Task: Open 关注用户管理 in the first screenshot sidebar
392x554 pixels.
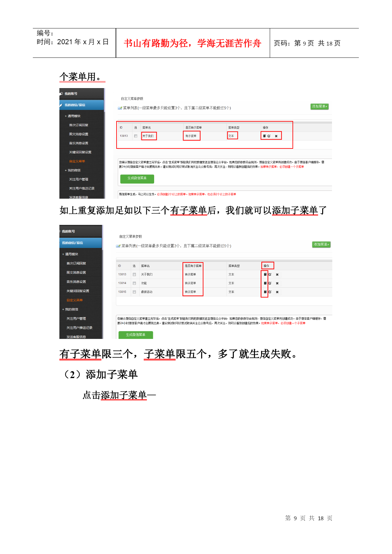Action: pyautogui.click(x=79, y=179)
